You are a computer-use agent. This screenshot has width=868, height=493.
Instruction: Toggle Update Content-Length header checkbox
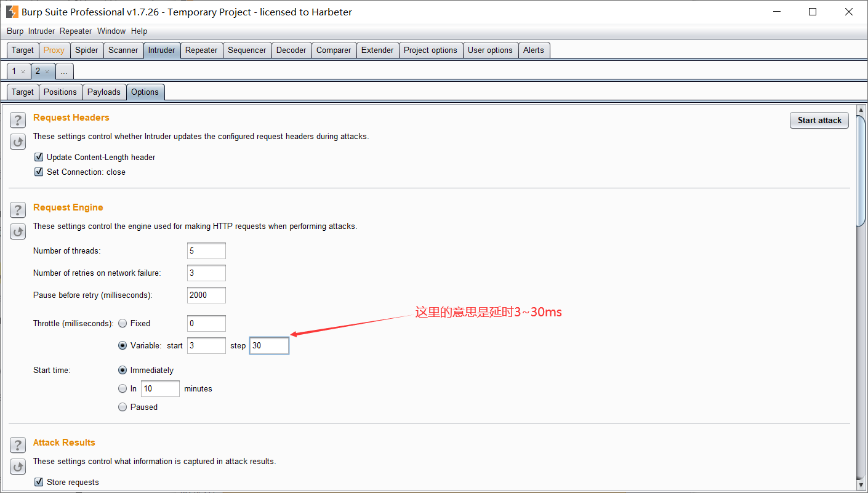point(39,157)
